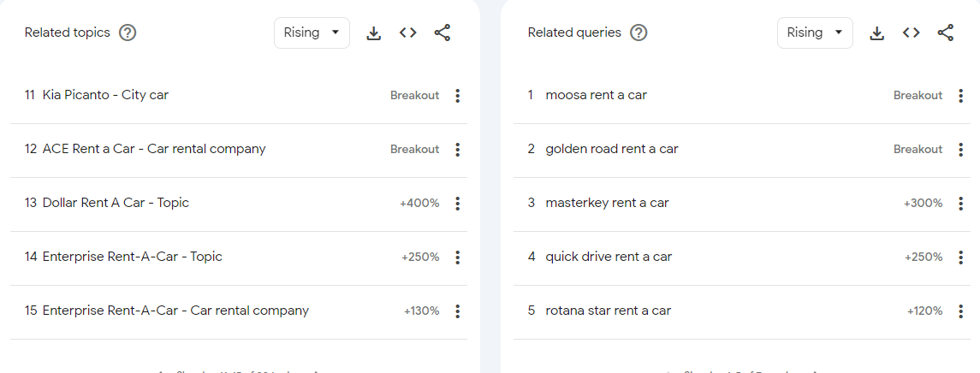Open the masterkey rent a car query
Screen dimensions: 980x373
click(607, 203)
